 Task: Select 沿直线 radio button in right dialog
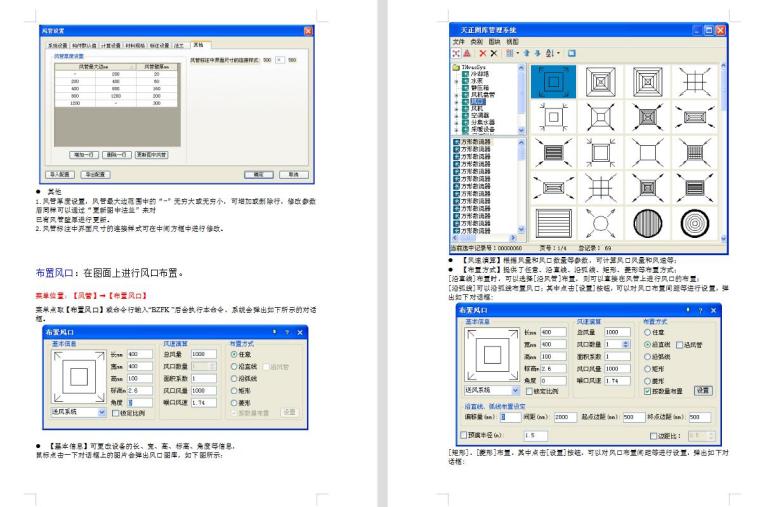tap(647, 343)
